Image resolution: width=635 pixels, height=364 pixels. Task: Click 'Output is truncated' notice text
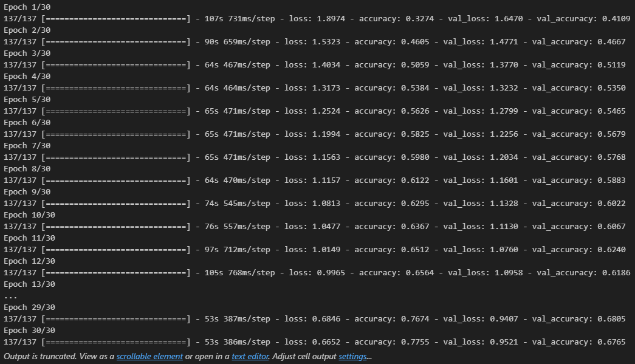tap(40, 356)
